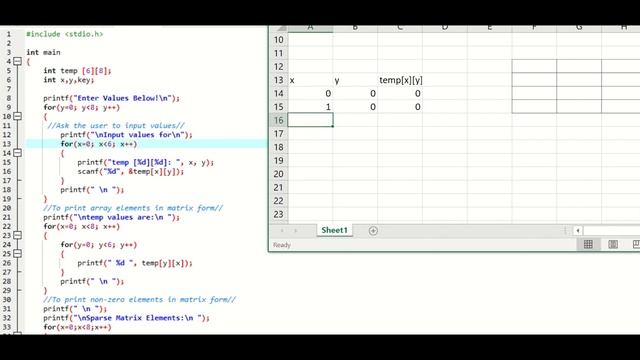Click cell C15 with value 0
The image size is (640, 360).
(x=400, y=107)
